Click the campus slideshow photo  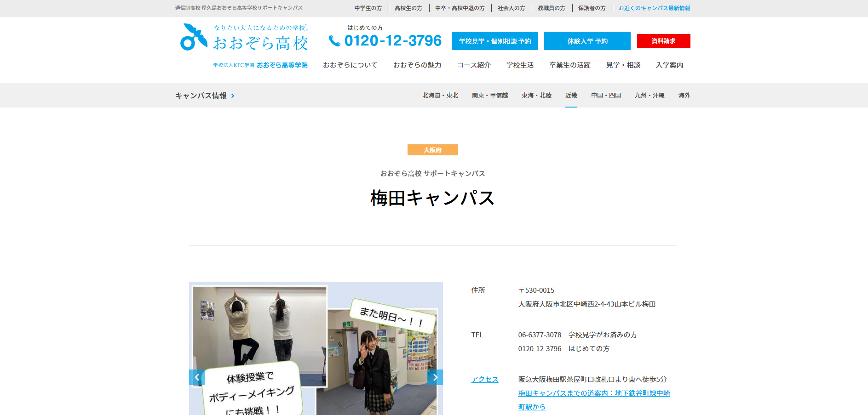tap(316, 349)
